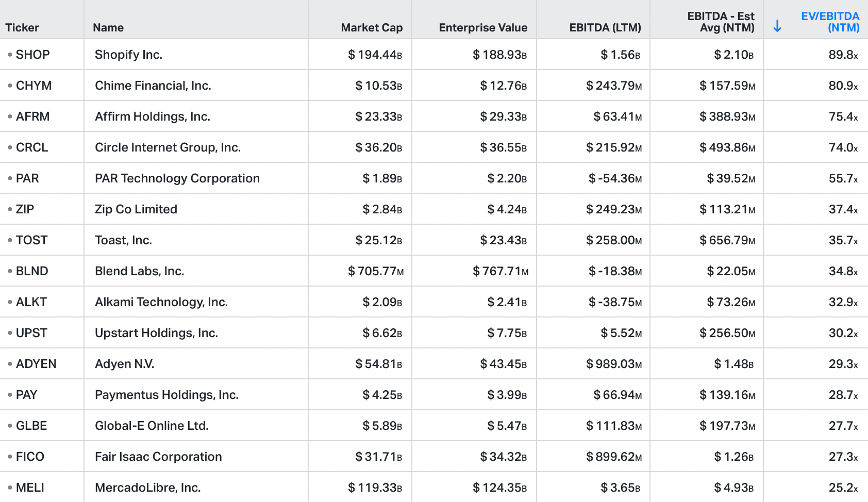Open the ALKT ticker
Image resolution: width=868 pixels, height=502 pixels.
coord(31,302)
